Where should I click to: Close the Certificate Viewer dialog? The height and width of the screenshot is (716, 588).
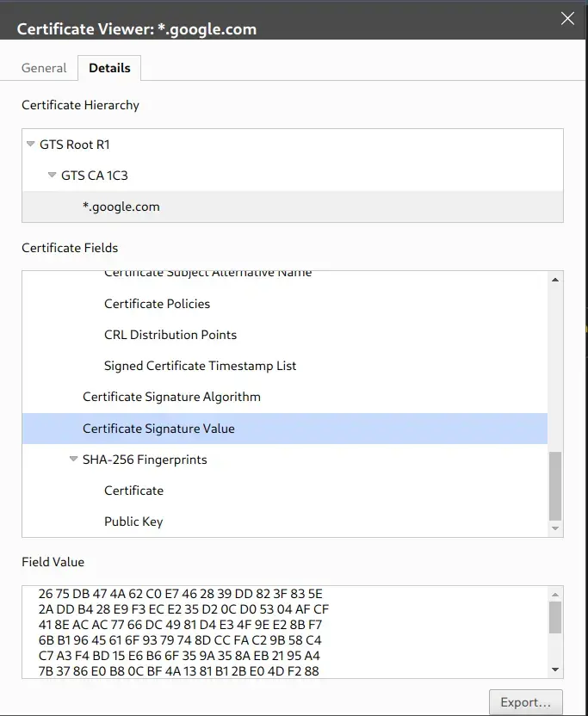pos(567,19)
